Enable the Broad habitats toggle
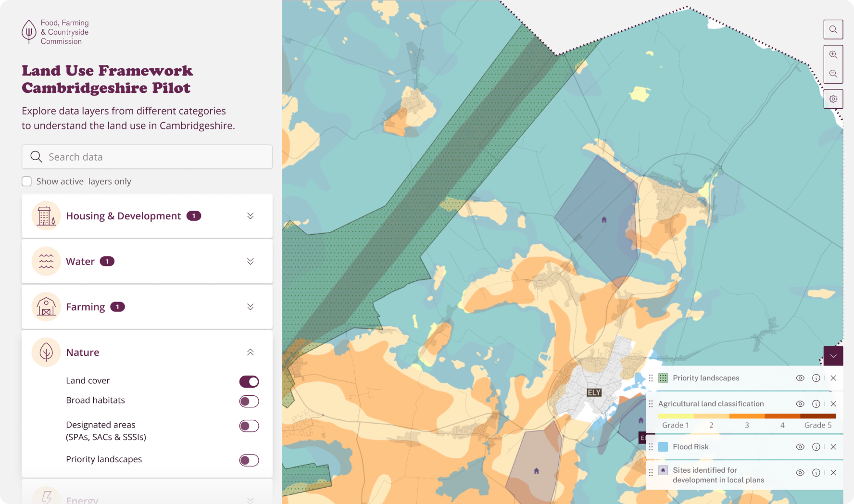The height and width of the screenshot is (504, 854). (x=249, y=401)
